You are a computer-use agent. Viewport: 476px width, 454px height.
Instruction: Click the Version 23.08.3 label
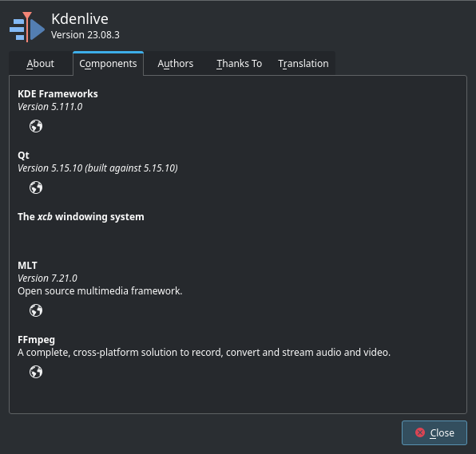pyautogui.click(x=85, y=35)
